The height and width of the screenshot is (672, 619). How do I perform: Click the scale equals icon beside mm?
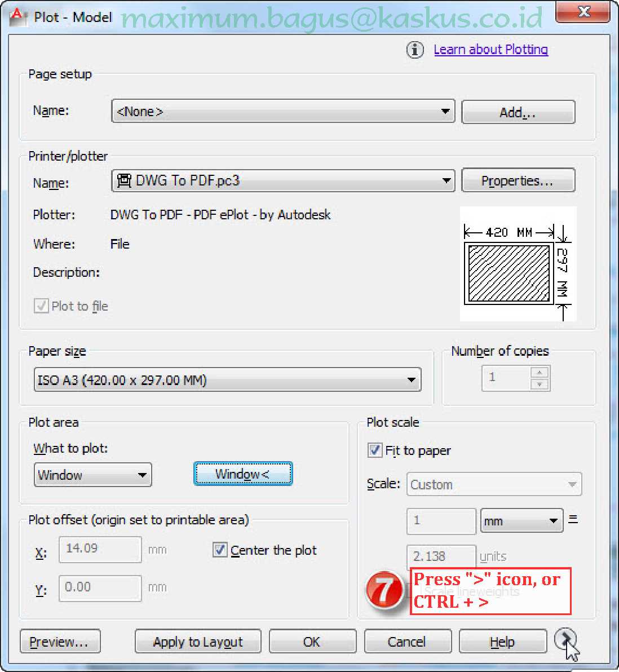point(573,519)
